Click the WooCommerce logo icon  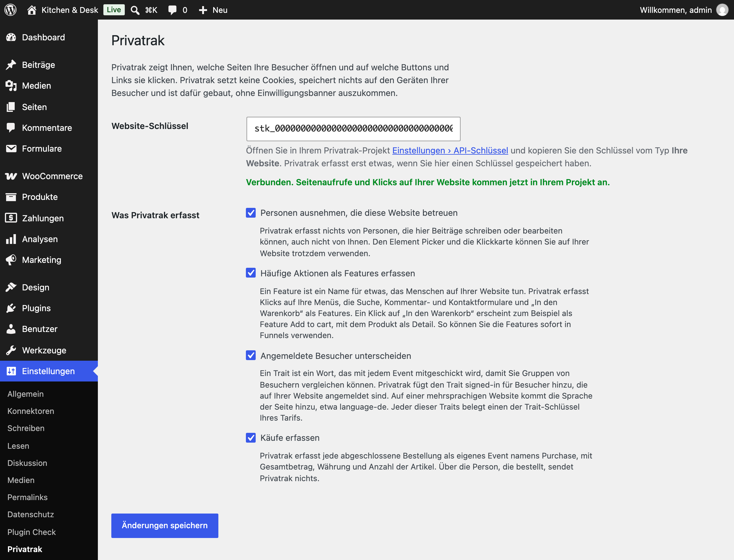(x=11, y=176)
